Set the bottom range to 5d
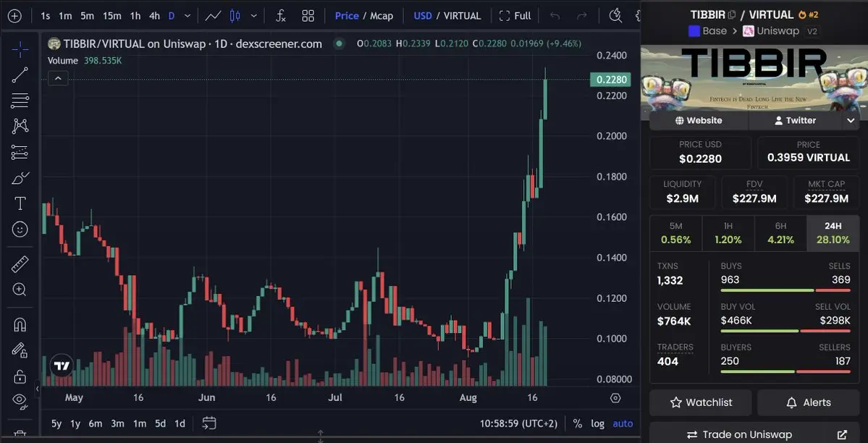 (160, 423)
